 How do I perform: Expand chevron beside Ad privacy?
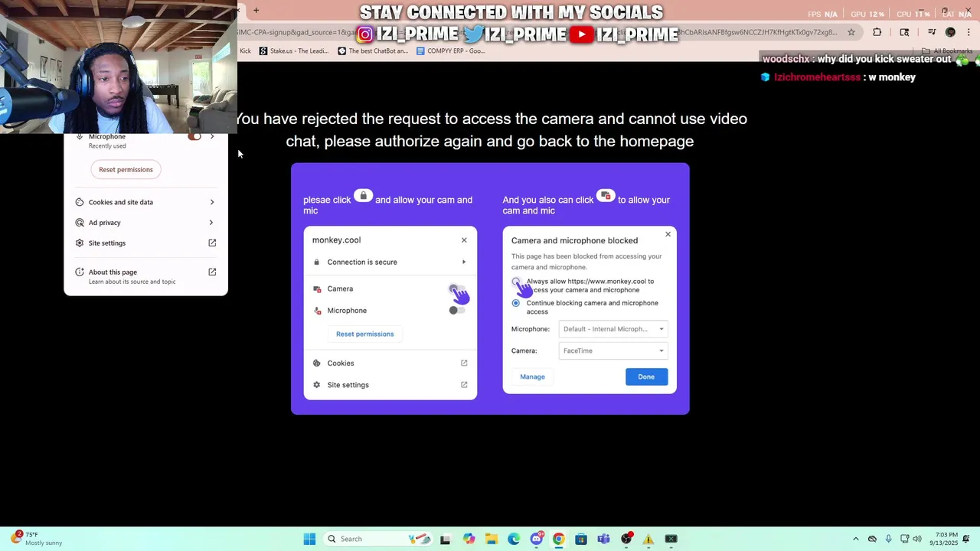212,223
